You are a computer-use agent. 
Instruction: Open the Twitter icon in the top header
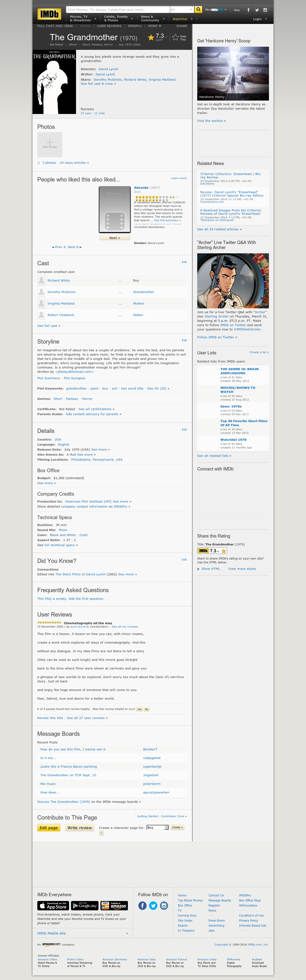click(x=257, y=10)
